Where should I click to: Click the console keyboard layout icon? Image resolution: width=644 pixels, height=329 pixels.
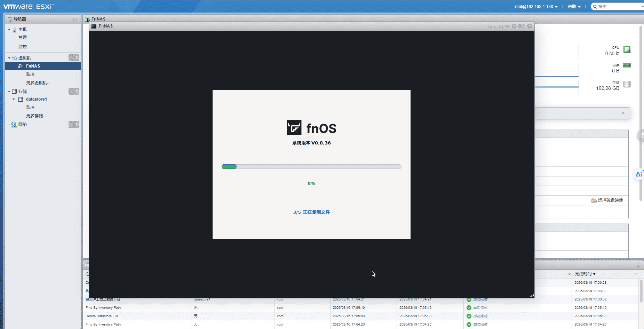507,26
